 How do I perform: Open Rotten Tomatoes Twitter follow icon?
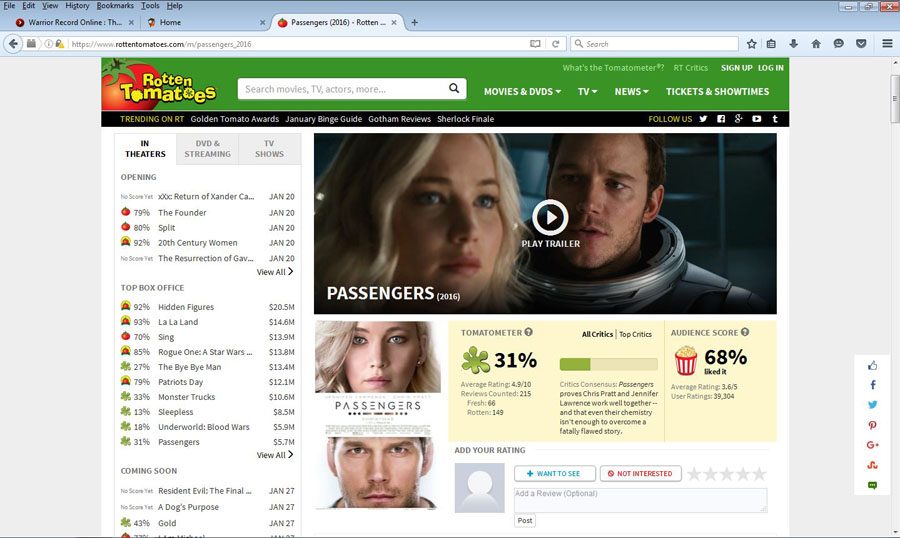point(703,119)
